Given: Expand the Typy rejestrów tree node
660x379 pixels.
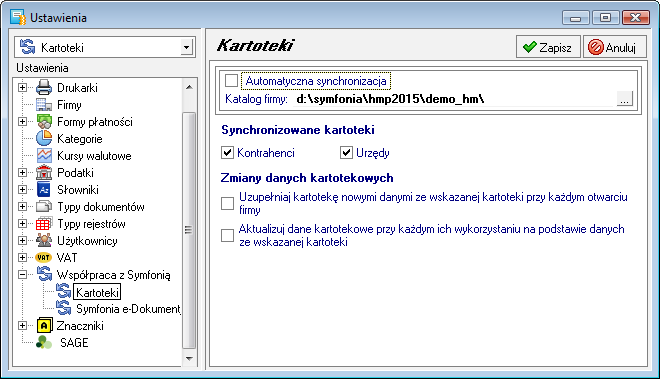Looking at the screenshot, I should [23, 224].
